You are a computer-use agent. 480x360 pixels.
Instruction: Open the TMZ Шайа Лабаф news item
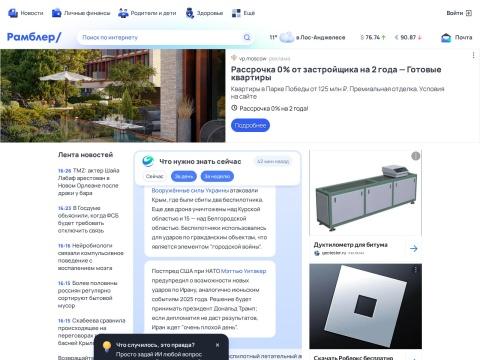coord(89,182)
